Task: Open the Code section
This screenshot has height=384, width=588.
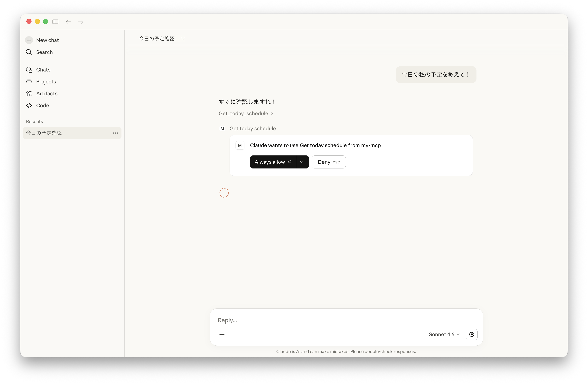Action: click(x=43, y=106)
